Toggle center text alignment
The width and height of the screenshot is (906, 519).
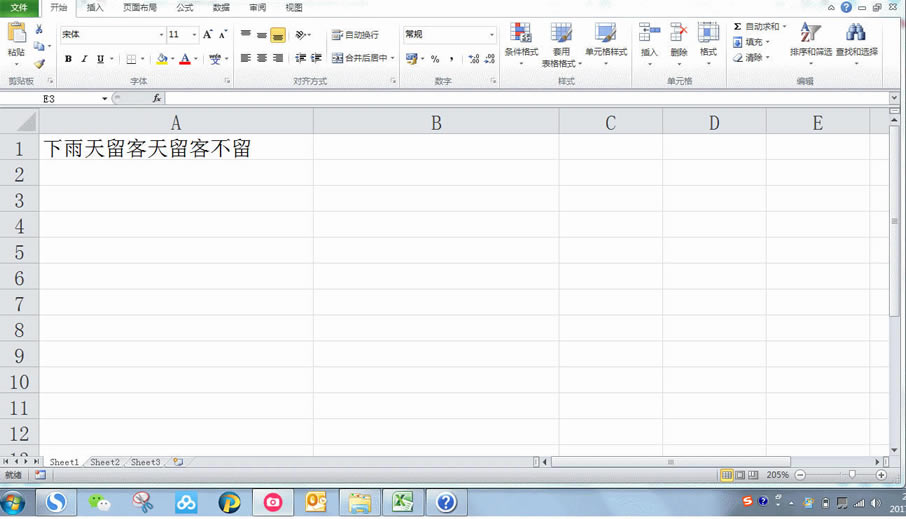pos(262,58)
